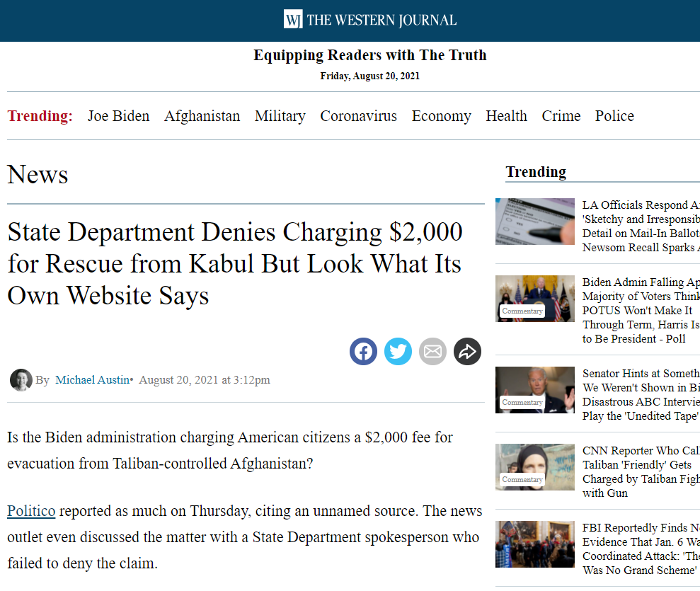Share article via email icon

tap(432, 351)
